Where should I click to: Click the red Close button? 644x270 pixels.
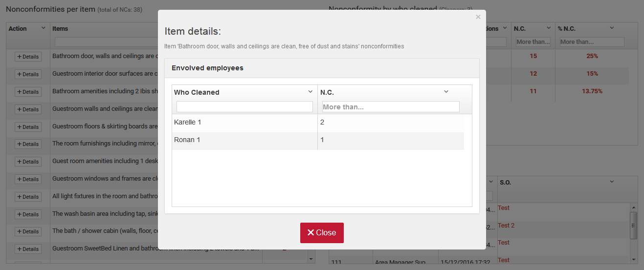pos(322,233)
